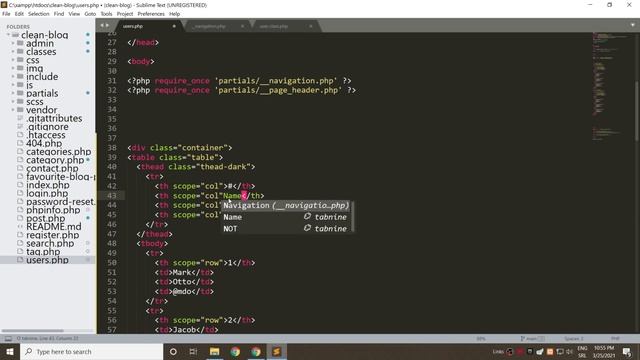640x360 pixels.
Task: Go to next tab with right arrow
Action: pos(108,25)
